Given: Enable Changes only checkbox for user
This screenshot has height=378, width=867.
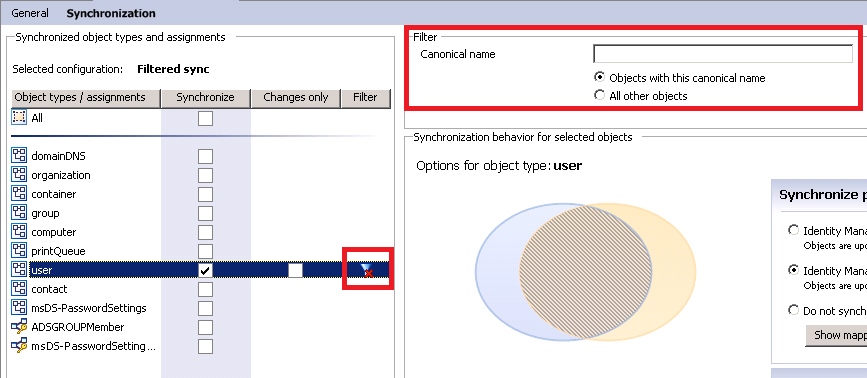Looking at the screenshot, I should tap(295, 270).
